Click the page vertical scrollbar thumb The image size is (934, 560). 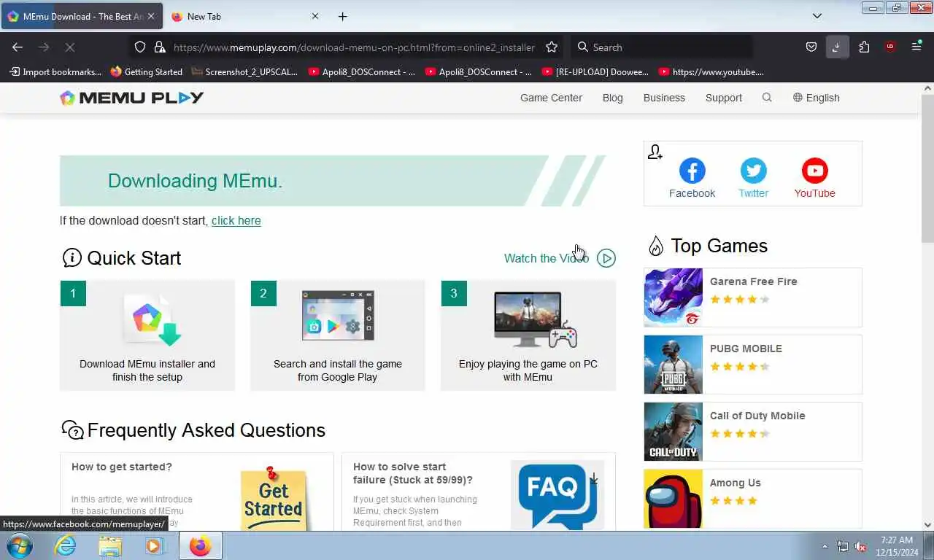[x=927, y=169]
